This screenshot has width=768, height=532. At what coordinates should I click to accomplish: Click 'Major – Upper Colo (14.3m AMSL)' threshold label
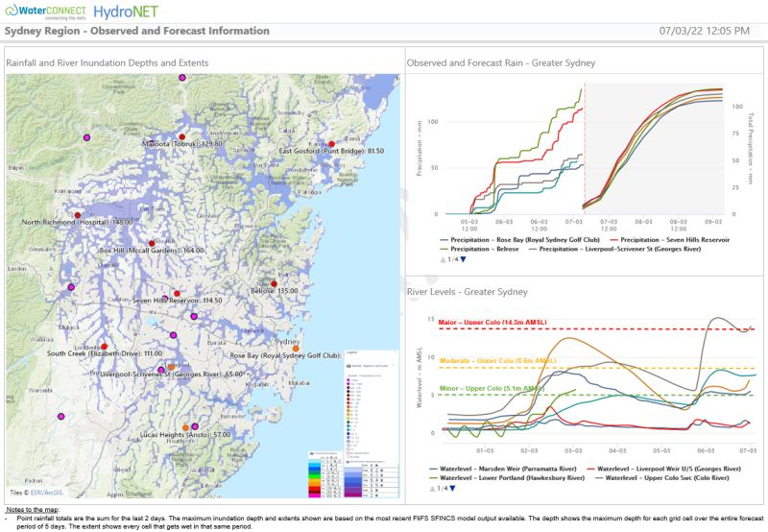pyautogui.click(x=492, y=323)
